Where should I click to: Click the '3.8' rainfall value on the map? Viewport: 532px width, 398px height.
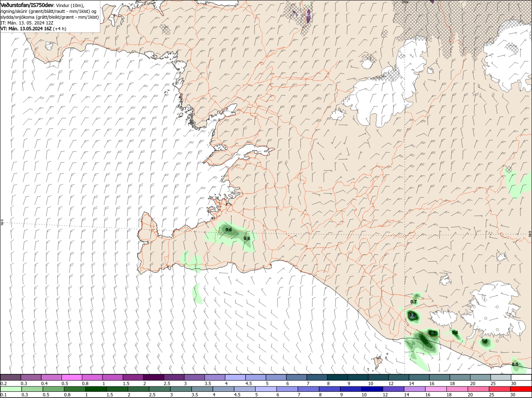(412, 315)
